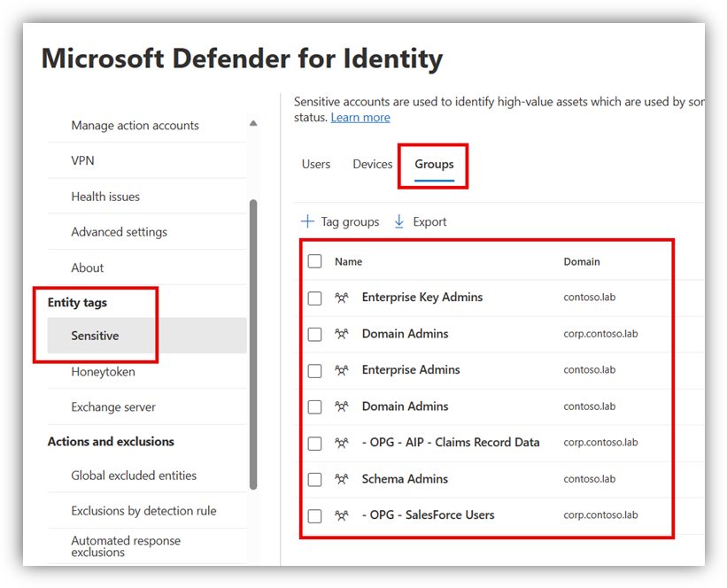This screenshot has height=588, width=727.
Task: Open the Enterprise Admins group name
Action: tap(411, 369)
